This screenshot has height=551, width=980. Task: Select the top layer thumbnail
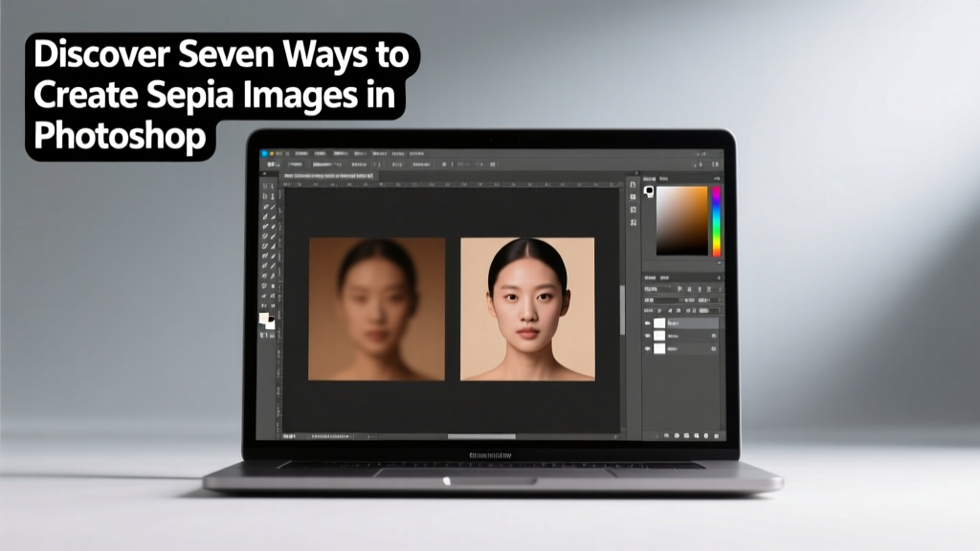(x=659, y=323)
